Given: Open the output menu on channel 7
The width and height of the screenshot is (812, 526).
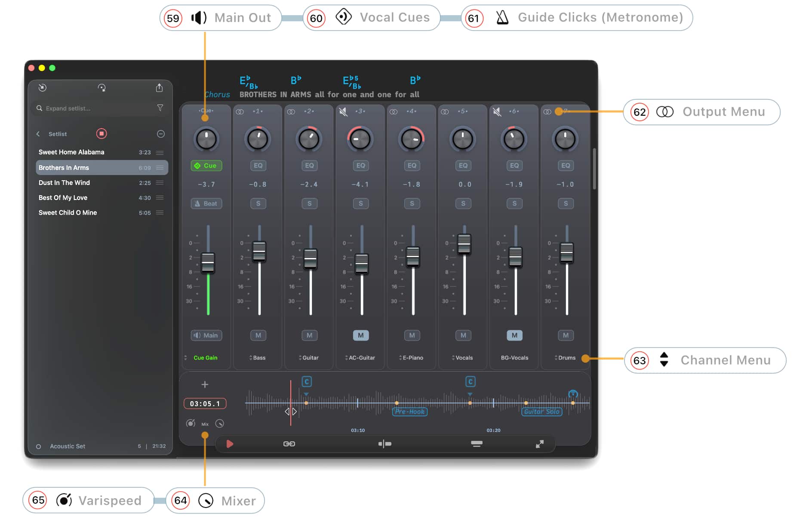Looking at the screenshot, I should click(x=547, y=112).
